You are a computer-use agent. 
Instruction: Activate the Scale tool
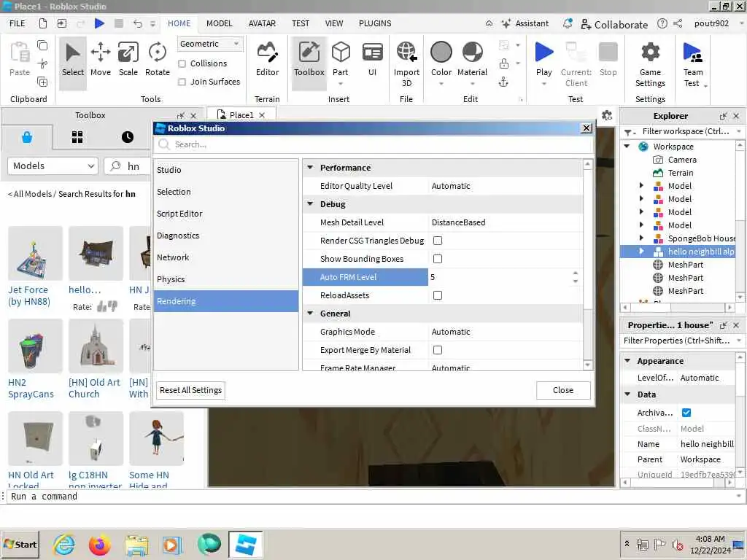pos(128,59)
